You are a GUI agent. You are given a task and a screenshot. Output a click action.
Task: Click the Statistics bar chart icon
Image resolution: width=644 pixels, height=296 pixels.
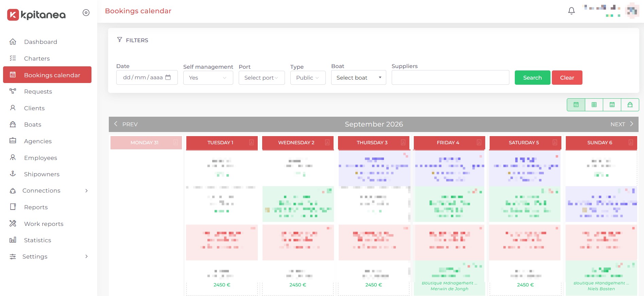click(x=13, y=240)
